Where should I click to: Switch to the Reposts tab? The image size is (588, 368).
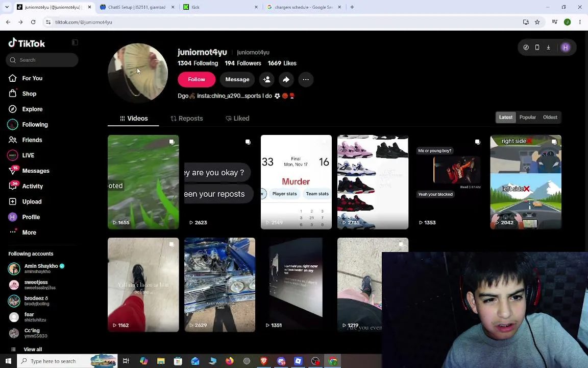tap(187, 118)
